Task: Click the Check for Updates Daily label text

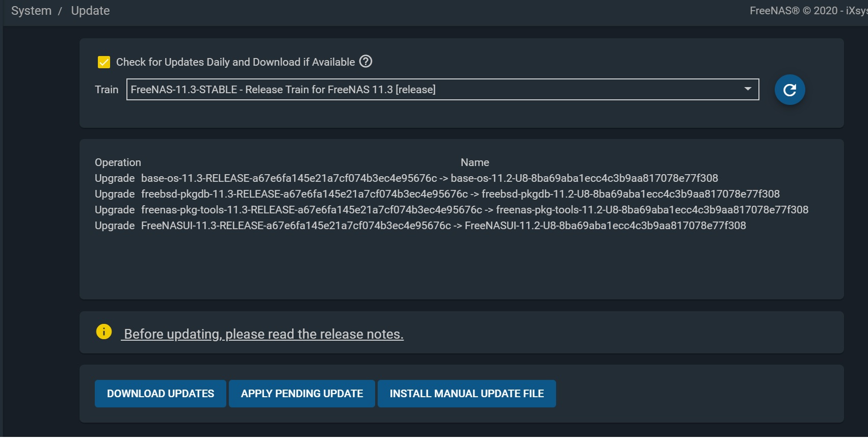Action: tap(235, 62)
